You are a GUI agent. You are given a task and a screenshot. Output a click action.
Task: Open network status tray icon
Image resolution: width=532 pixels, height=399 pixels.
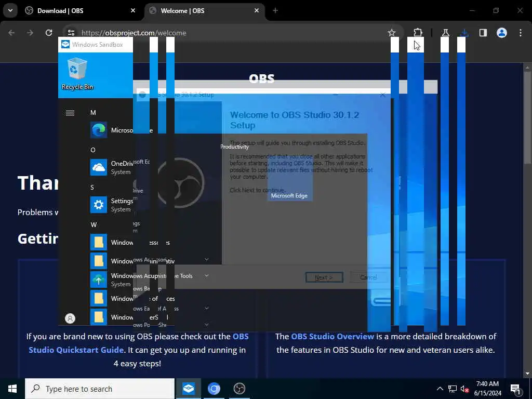[453, 389]
